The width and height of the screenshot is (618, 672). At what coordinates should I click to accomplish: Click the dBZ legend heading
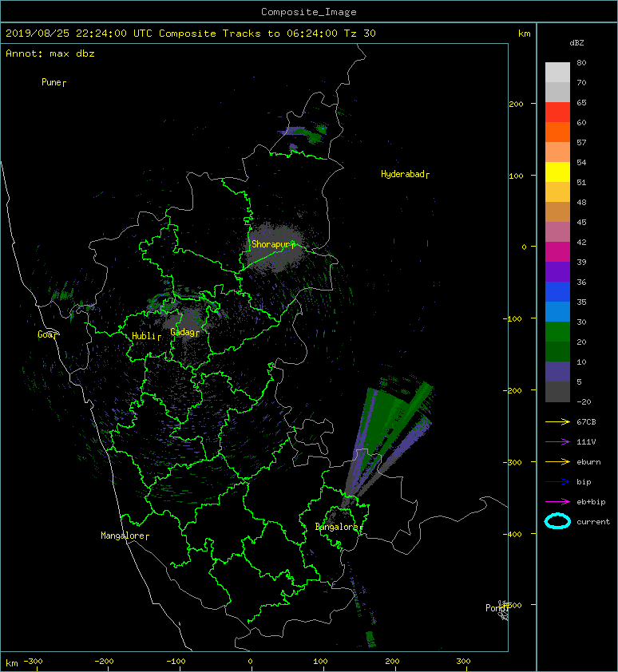click(576, 43)
